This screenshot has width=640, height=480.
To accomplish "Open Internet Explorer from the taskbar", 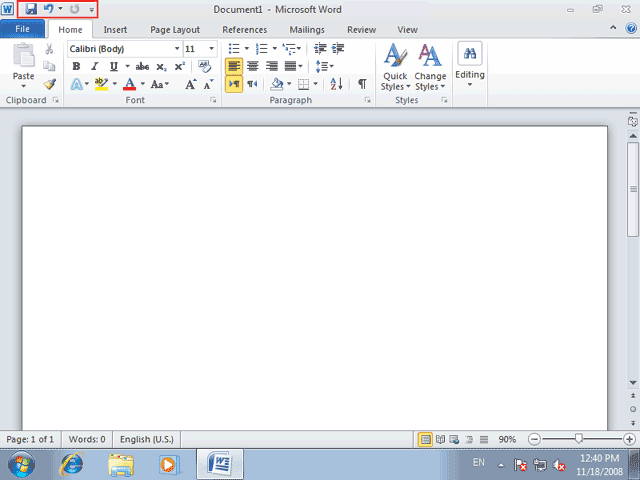I will point(72,464).
